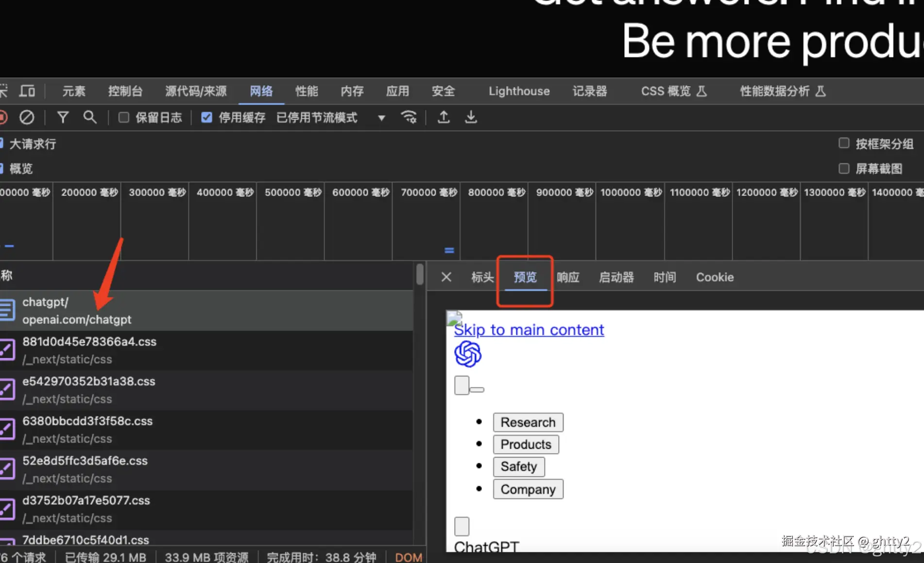Click the 500000 毫秒 timeline marker
Image resolution: width=924 pixels, height=563 pixels.
pyautogui.click(x=293, y=193)
